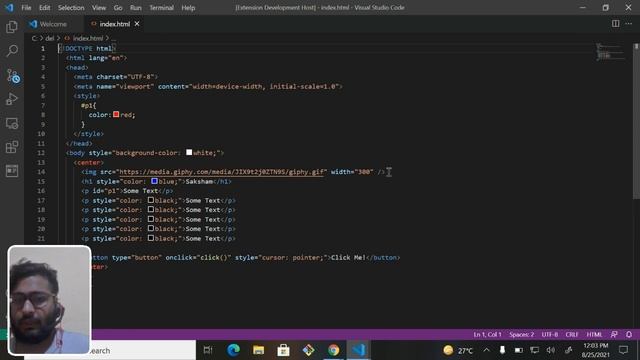Click the 'del' folder breadcrumb
640x360 pixels.
pos(50,38)
